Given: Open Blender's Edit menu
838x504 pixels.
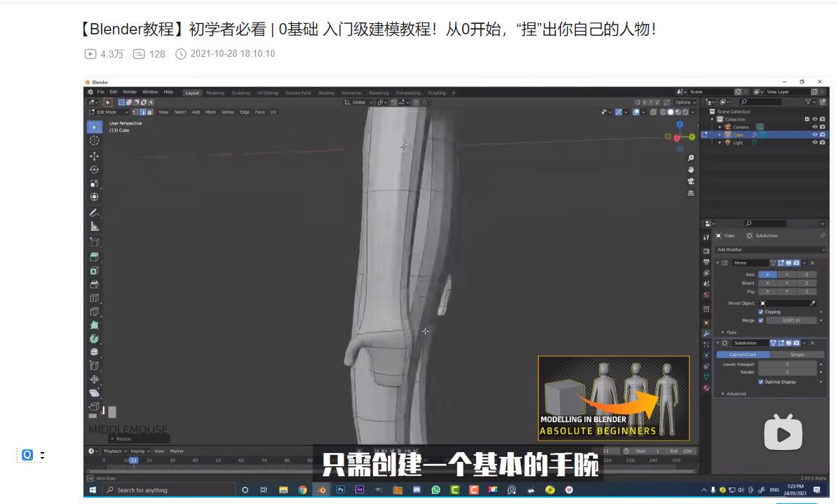Looking at the screenshot, I should click(114, 92).
